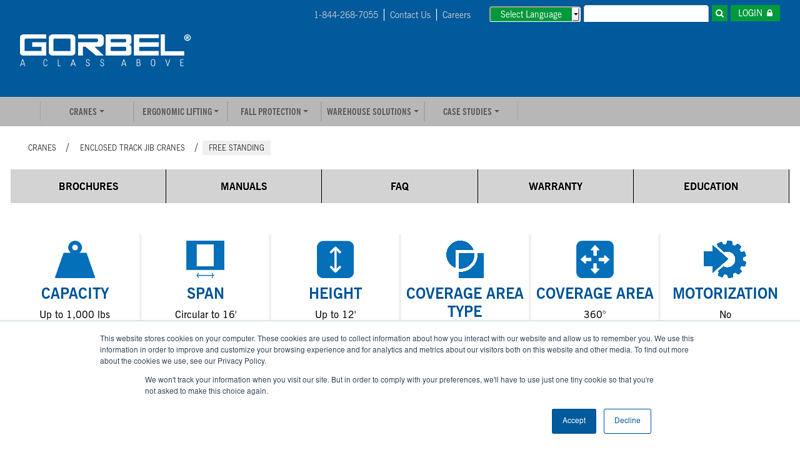Click the magnifier search button

[x=719, y=14]
